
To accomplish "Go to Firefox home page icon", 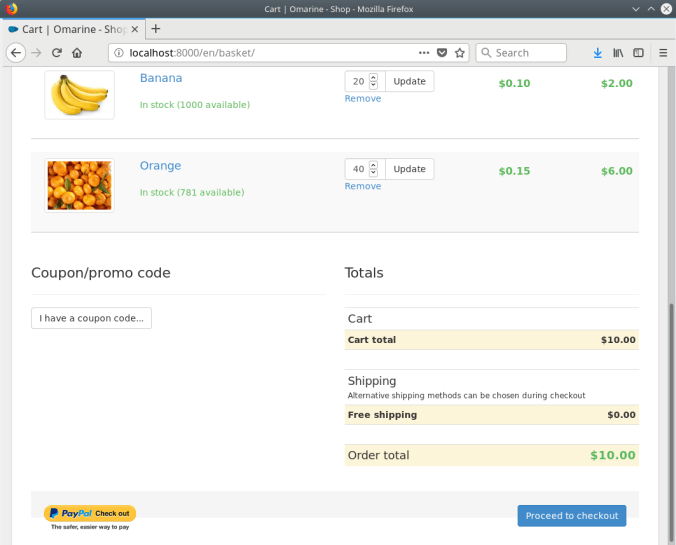I will [x=77, y=53].
